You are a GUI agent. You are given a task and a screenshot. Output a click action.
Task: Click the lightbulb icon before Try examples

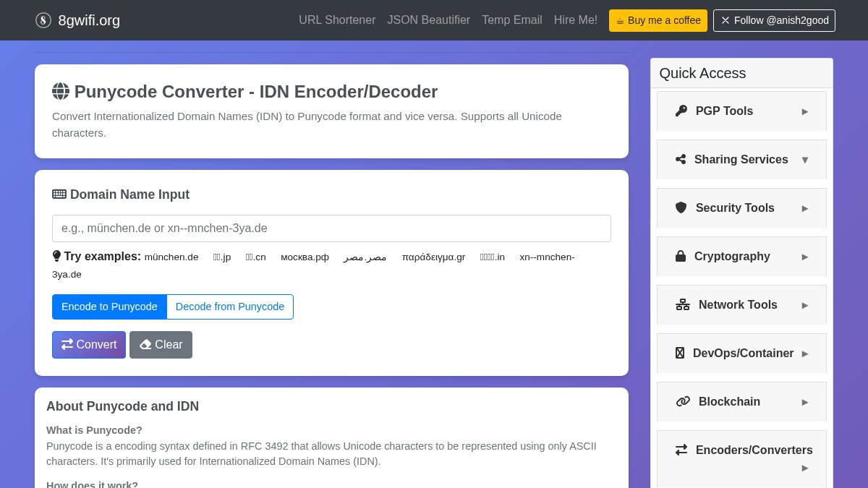pyautogui.click(x=57, y=256)
